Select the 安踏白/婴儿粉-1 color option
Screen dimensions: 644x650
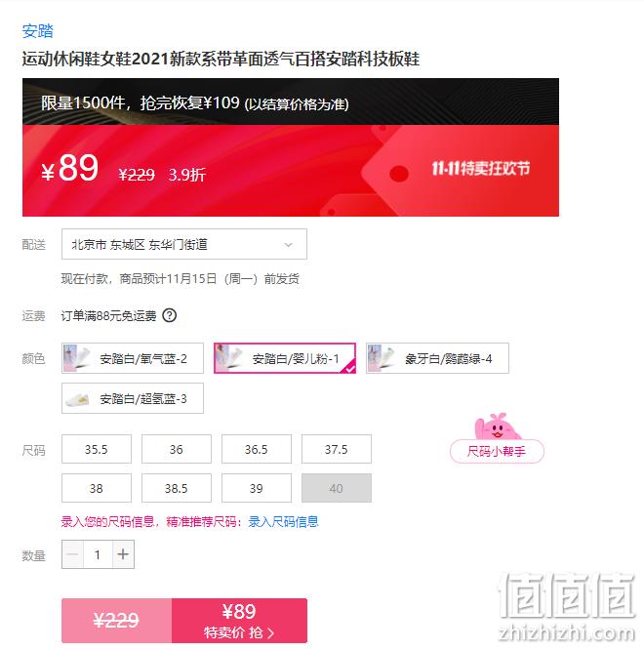[x=285, y=358]
